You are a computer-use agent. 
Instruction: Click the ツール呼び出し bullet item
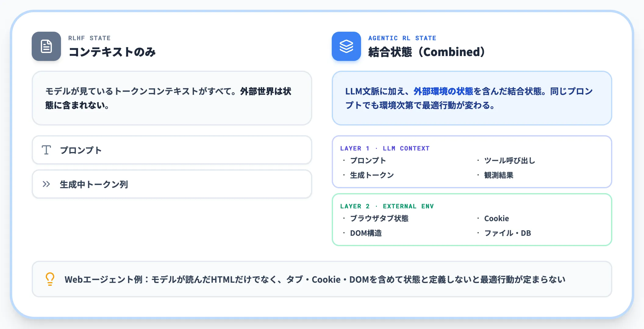(x=510, y=161)
